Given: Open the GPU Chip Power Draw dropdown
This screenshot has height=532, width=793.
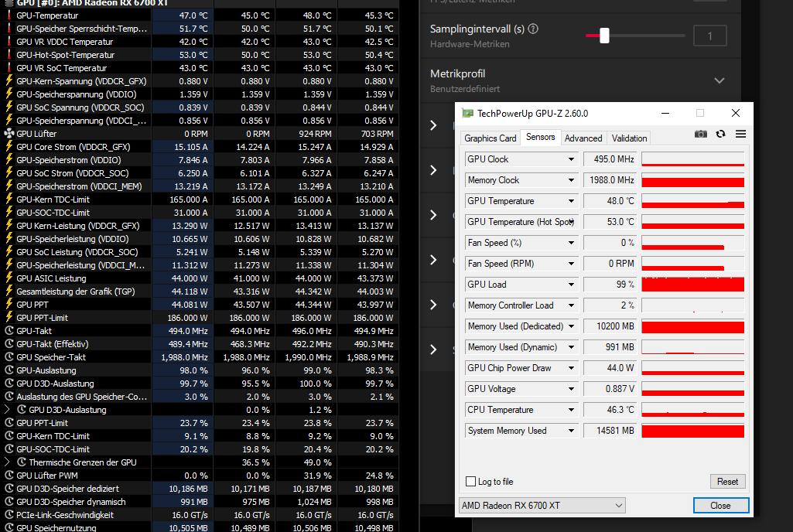Looking at the screenshot, I should tap(571, 368).
